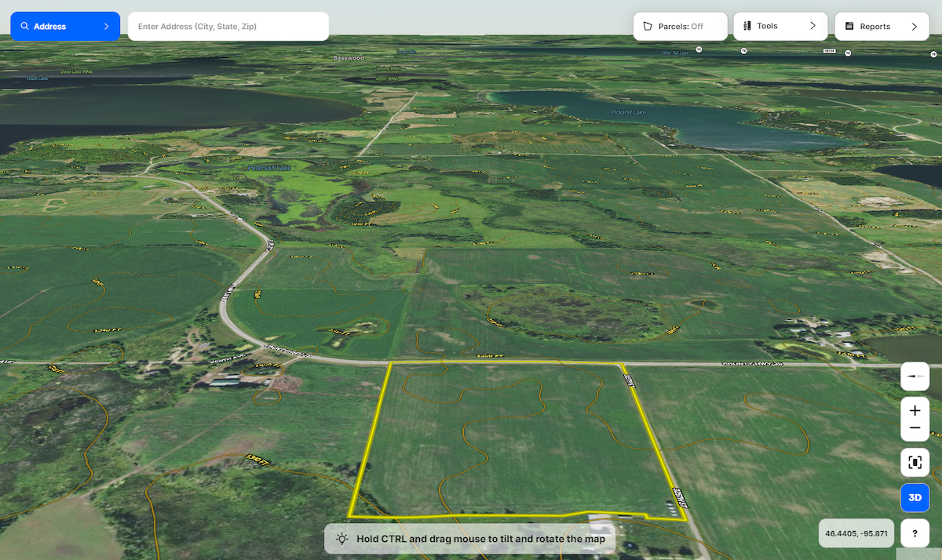Click the fit-to-parcel frame icon

coord(915,463)
